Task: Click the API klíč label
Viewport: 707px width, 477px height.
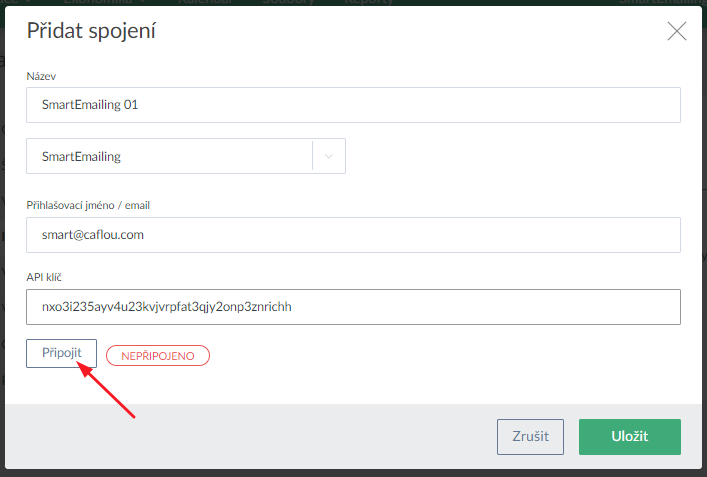Action: pos(45,276)
